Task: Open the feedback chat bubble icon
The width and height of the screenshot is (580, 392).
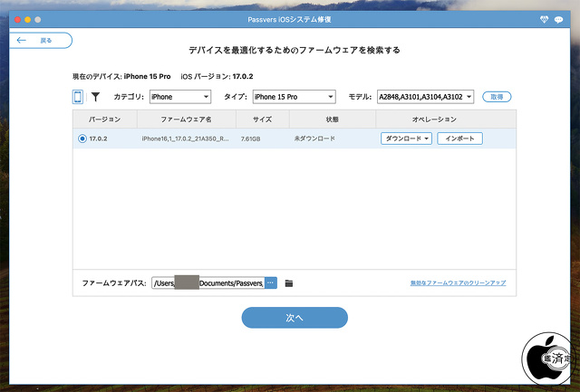Action: tap(558, 20)
